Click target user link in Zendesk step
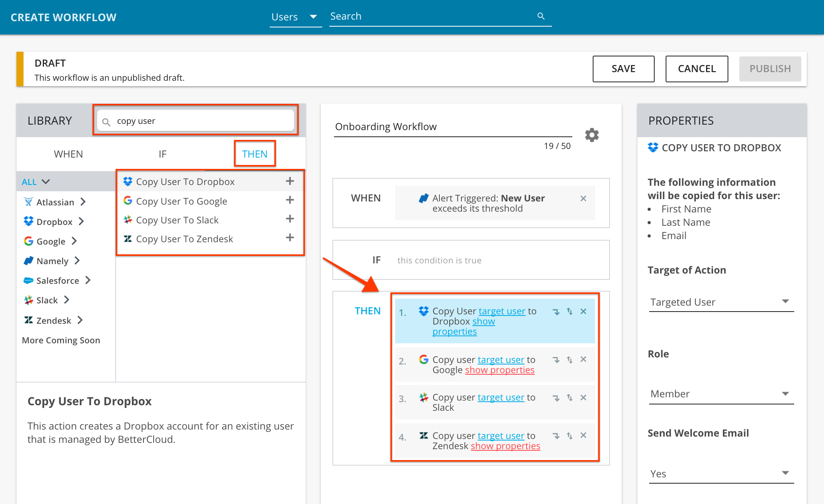 click(501, 436)
